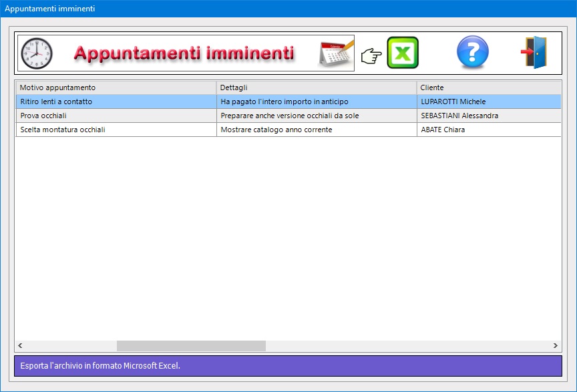The image size is (577, 392).
Task: Click the horizontal scrollbar left arrow
Action: (x=20, y=346)
